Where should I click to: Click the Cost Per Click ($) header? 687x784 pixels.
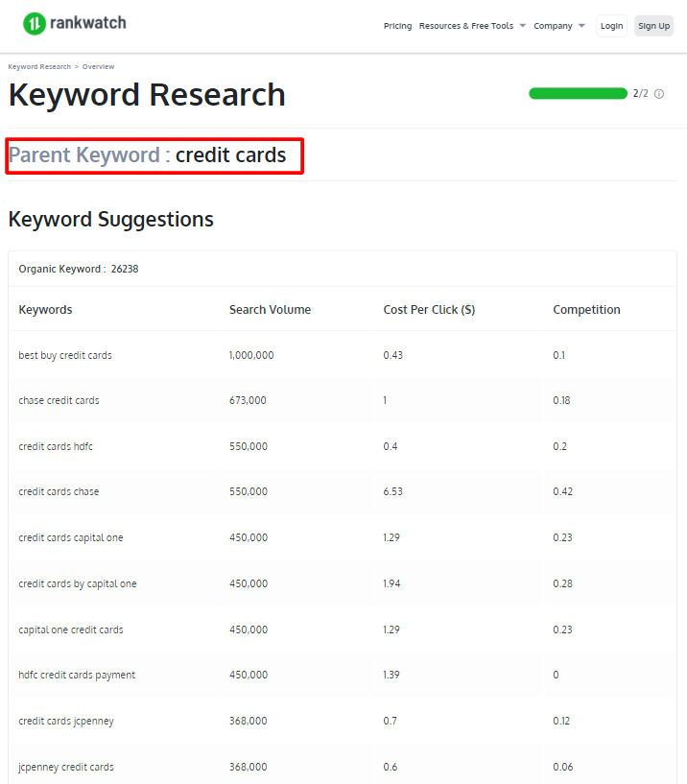[x=429, y=310]
